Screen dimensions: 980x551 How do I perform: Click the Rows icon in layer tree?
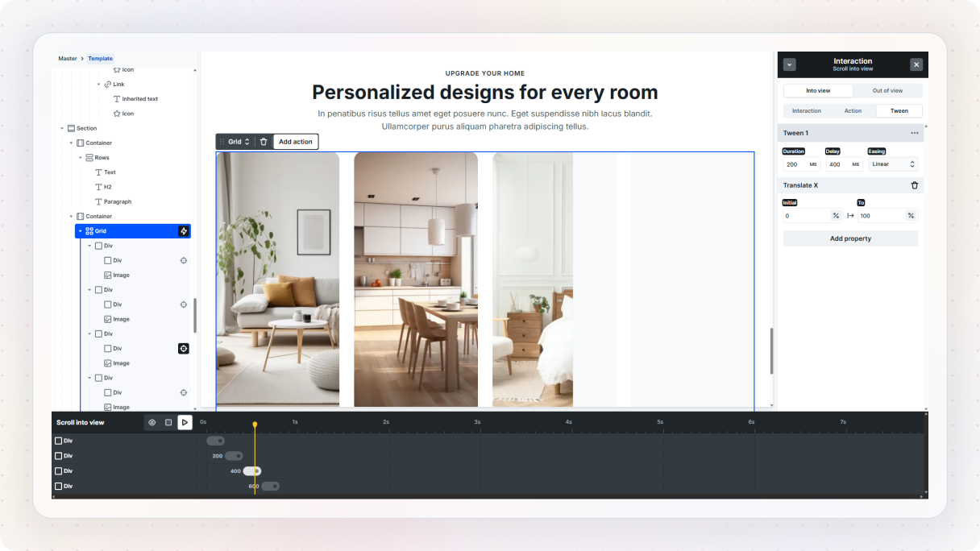point(89,158)
